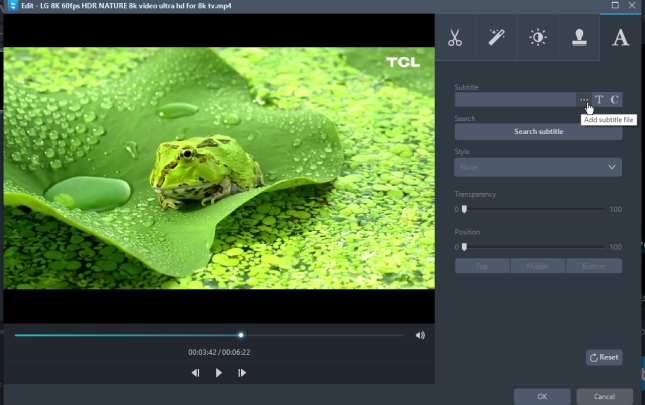Open the Effects magic wand tab

coord(497,37)
